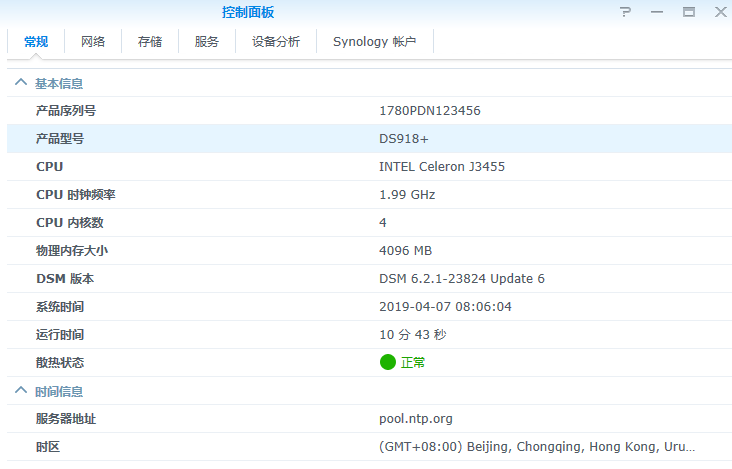Select the 常规 tab
Viewport: 732px width, 469px height.
[x=36, y=41]
